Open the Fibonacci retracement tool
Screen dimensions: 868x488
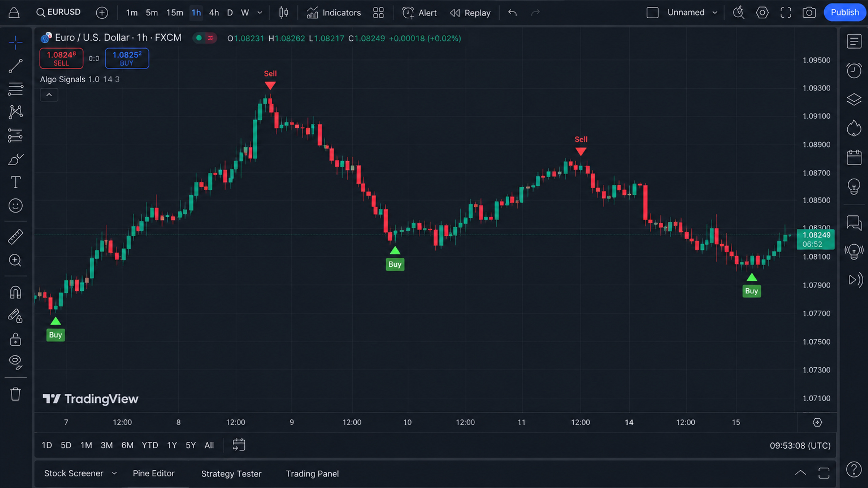coord(16,89)
